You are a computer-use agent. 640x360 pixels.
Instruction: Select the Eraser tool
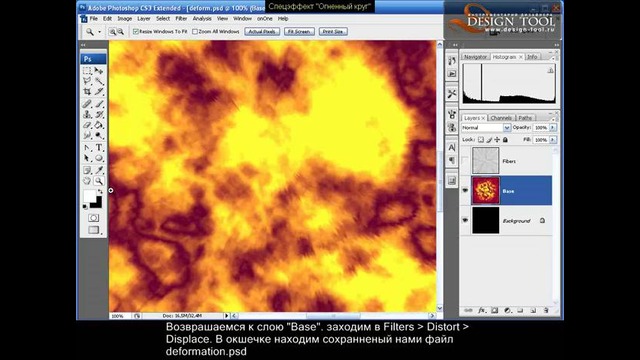87,125
